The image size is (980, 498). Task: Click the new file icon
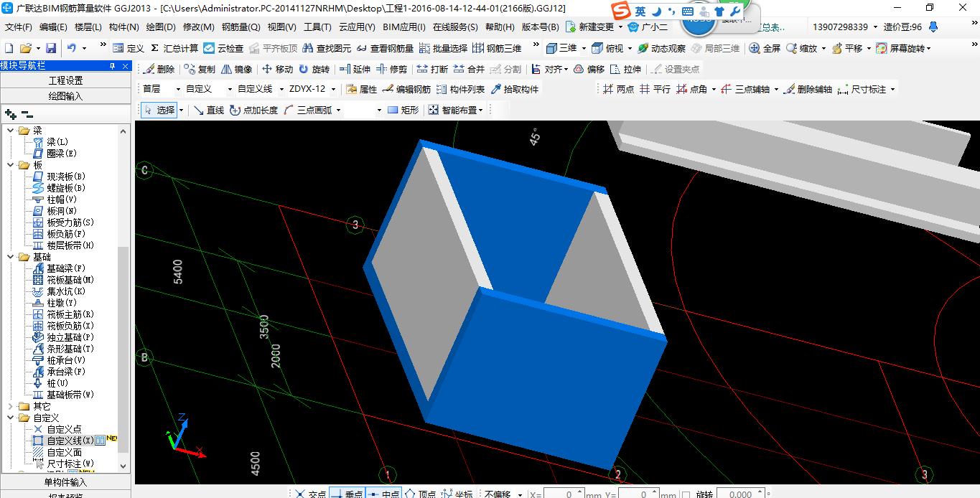(9, 48)
